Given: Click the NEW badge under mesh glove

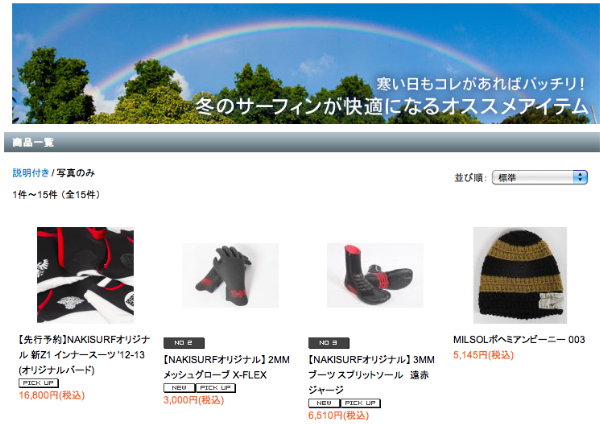Looking at the screenshot, I should coord(179,388).
